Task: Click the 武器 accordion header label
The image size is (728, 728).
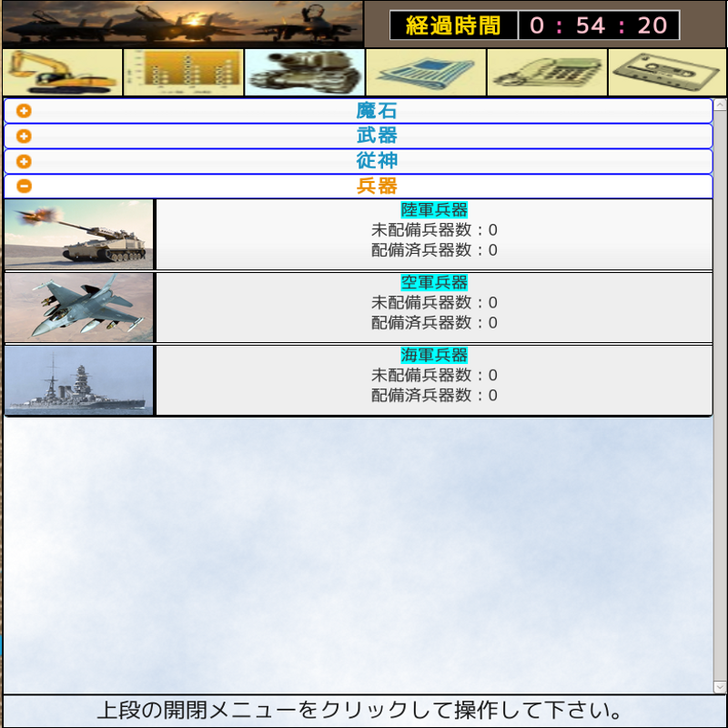Action: click(377, 136)
